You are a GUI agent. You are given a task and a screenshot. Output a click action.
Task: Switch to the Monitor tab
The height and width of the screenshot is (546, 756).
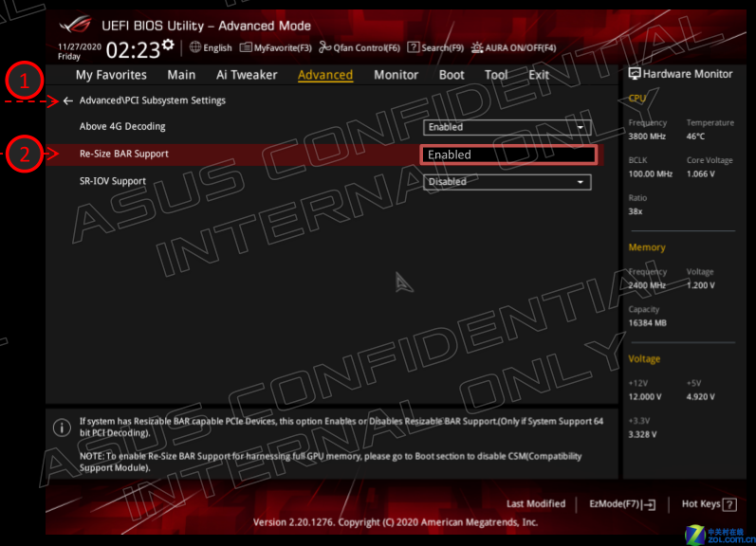[396, 75]
